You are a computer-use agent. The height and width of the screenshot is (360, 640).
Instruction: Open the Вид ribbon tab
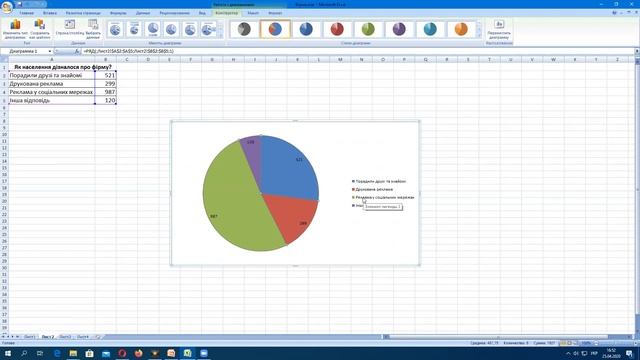click(202, 13)
